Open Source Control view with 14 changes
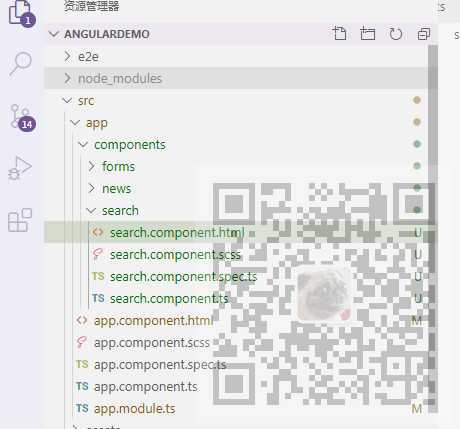 [x=22, y=117]
